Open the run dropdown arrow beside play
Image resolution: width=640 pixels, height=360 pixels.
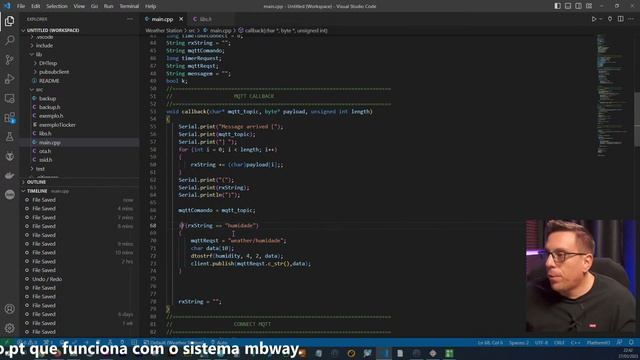(x=601, y=19)
